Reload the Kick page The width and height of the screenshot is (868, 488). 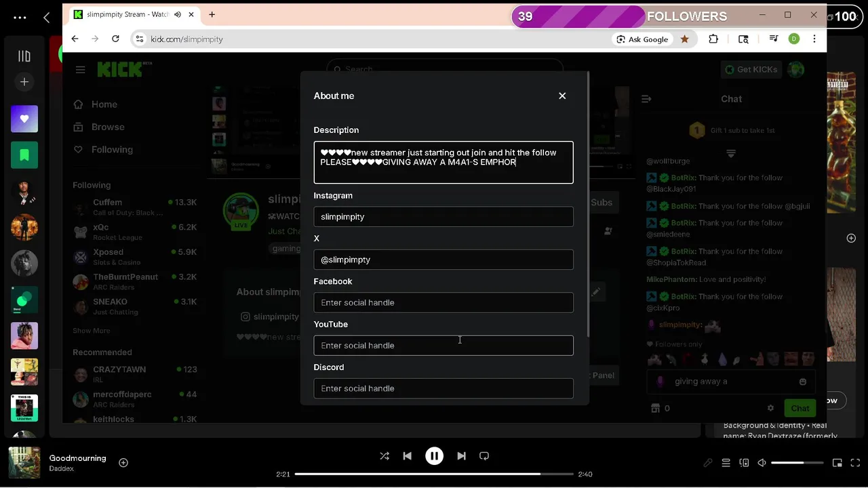115,39
